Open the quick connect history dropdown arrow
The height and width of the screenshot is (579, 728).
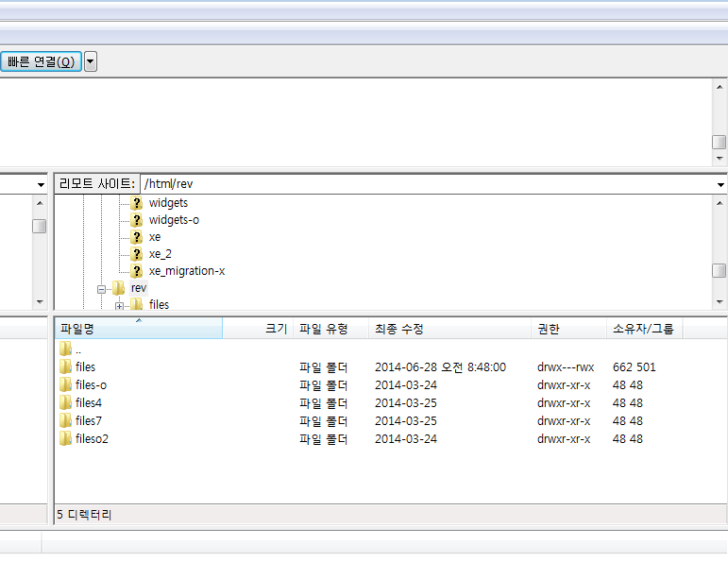[x=91, y=61]
